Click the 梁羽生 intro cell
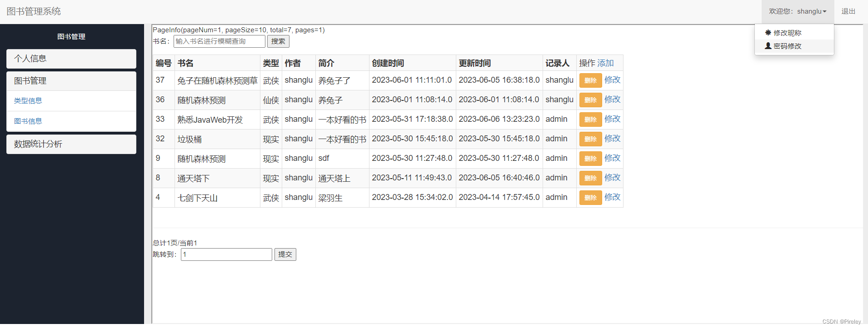The image size is (868, 329). (342, 198)
